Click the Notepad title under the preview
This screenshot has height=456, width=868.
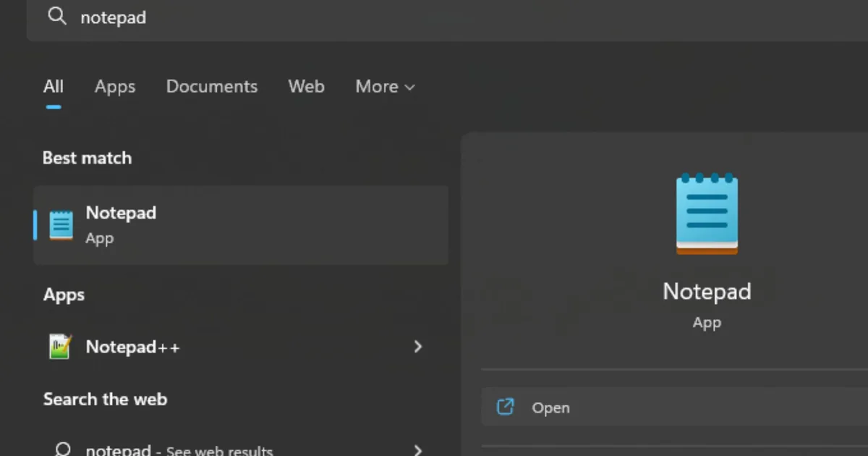point(707,291)
